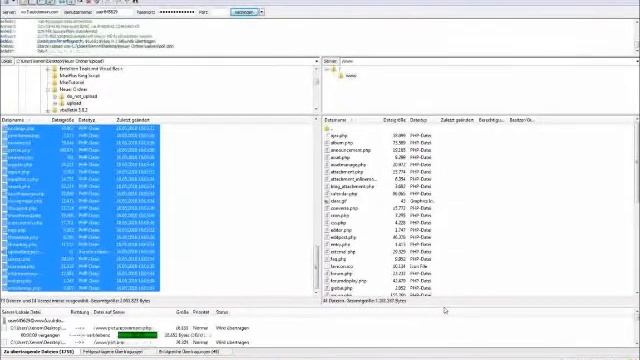This screenshot has width=640, height=360.
Task: Sort remote files by Dateigröße header
Action: (x=394, y=120)
